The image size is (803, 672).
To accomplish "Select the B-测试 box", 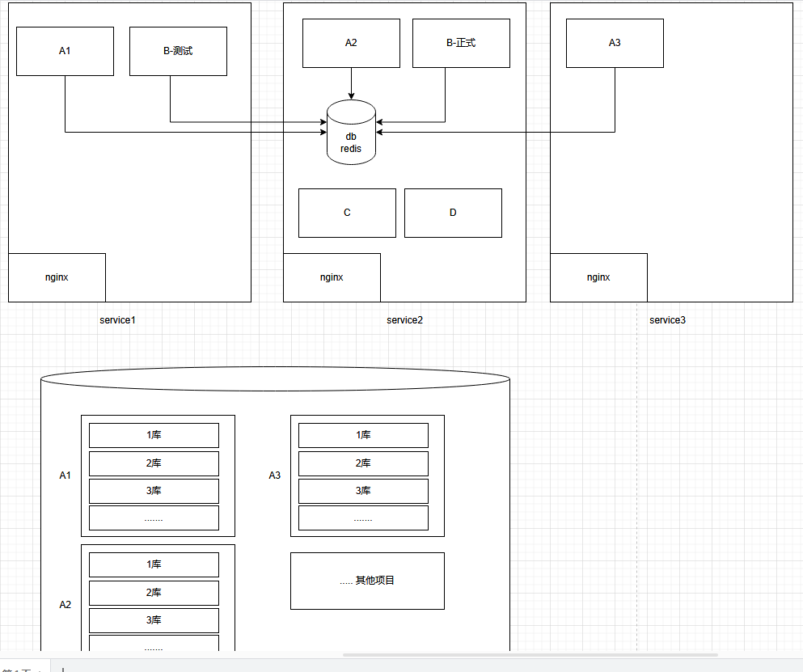I will 178,51.
